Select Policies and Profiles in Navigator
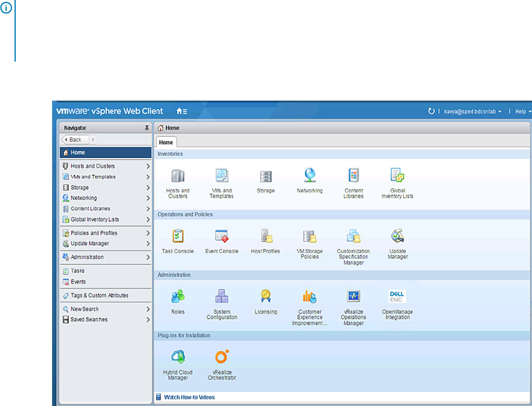This screenshot has width=532, height=406. pyautogui.click(x=105, y=233)
